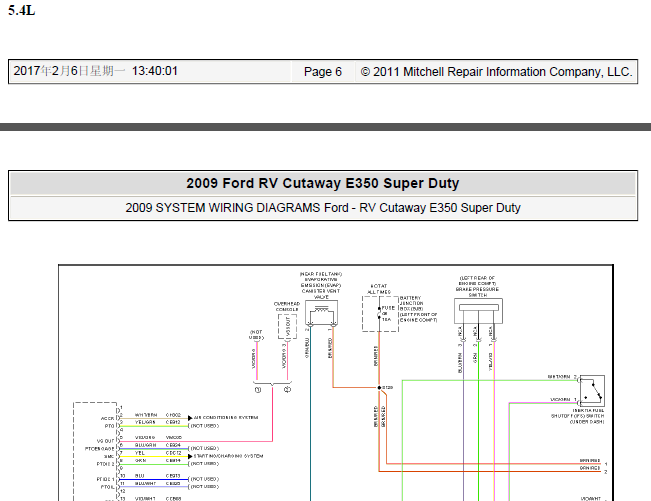Click the 'BATTERY JUNCTION BOX (BJB)' label
The width and height of the screenshot is (651, 501).
pos(411,303)
